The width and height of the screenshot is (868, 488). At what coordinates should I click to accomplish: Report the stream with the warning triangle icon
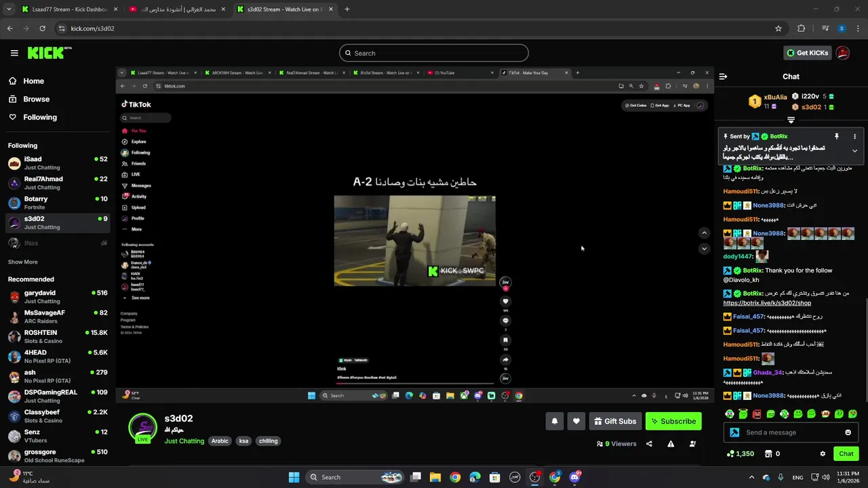click(671, 444)
